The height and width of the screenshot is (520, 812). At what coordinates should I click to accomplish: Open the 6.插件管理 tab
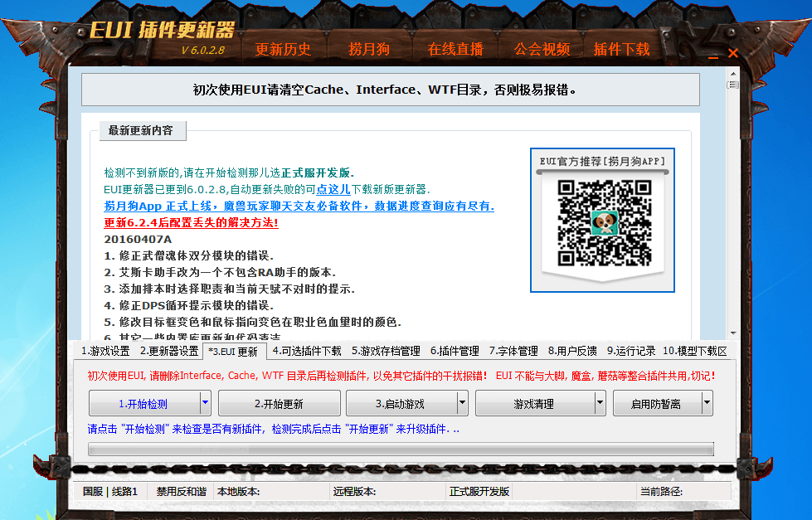pos(455,351)
